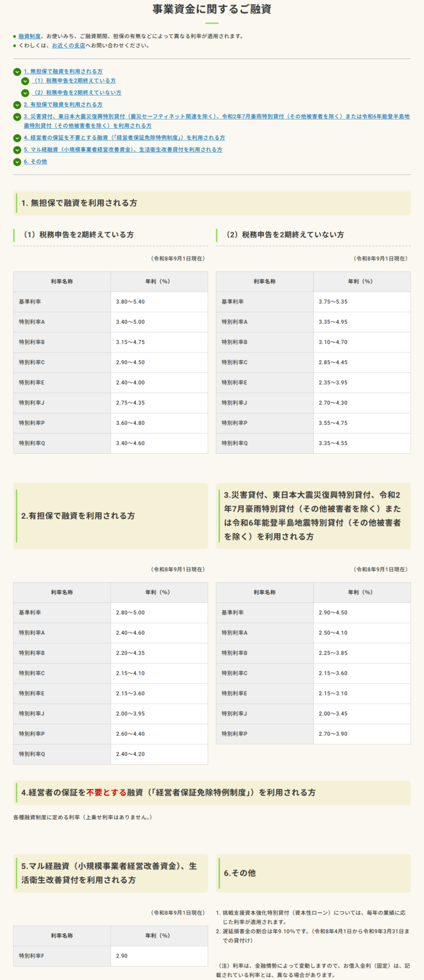Follow the 5. マル経融資 anchor link

pyautogui.click(x=123, y=150)
